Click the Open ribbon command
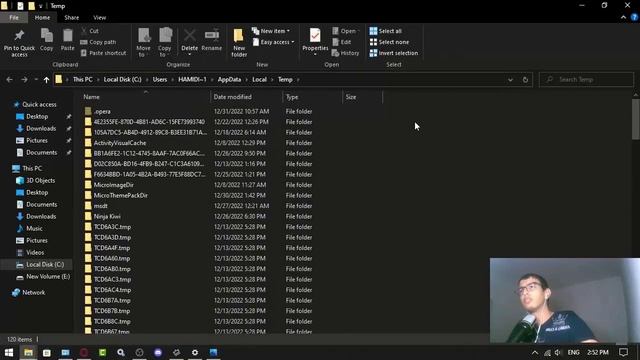Image resolution: width=640 pixels, height=360 pixels. (x=345, y=31)
